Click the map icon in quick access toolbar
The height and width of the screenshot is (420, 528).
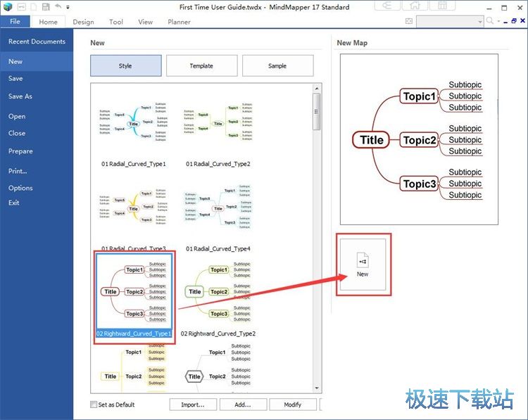22,7
